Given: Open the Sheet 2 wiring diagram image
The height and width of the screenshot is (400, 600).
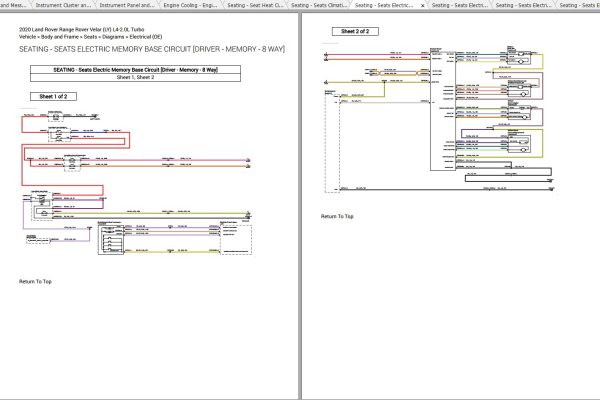Looking at the screenshot, I should point(440,119).
